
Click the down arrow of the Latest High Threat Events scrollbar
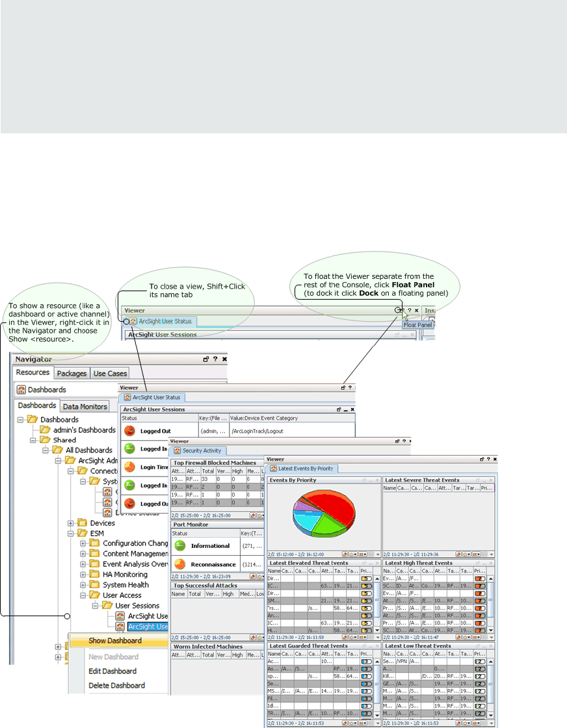(491, 630)
